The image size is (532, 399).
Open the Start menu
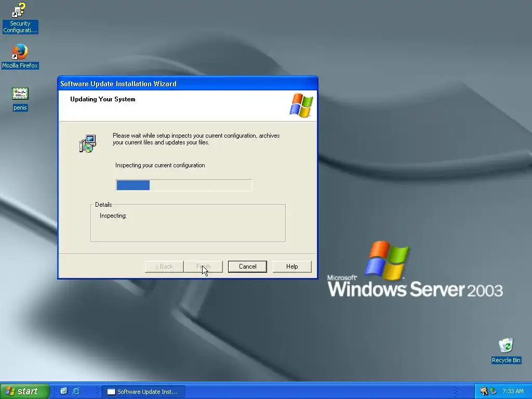pos(24,391)
